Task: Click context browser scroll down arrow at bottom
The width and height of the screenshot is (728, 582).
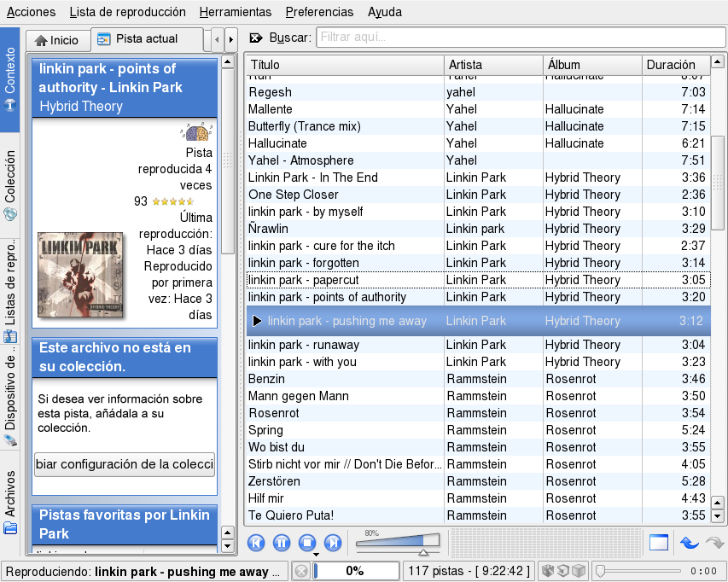Action: 228,546
